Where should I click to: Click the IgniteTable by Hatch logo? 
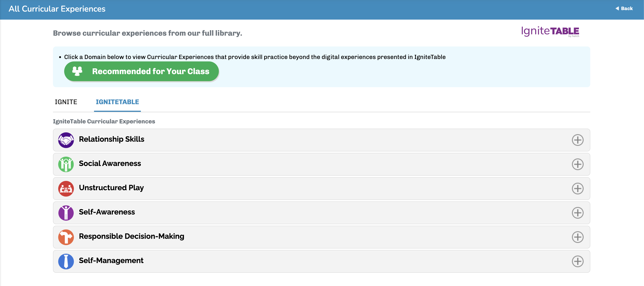click(550, 32)
